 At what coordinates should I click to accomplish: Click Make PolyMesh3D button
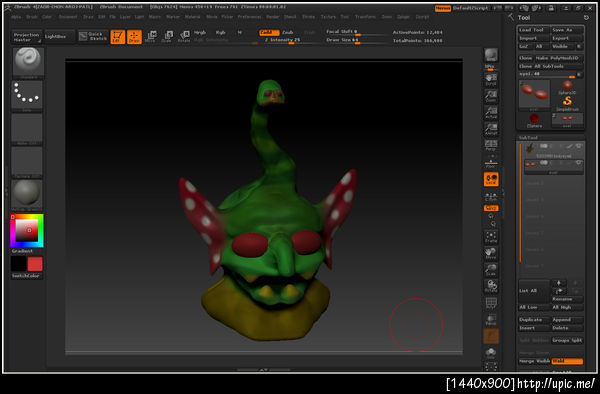(559, 58)
